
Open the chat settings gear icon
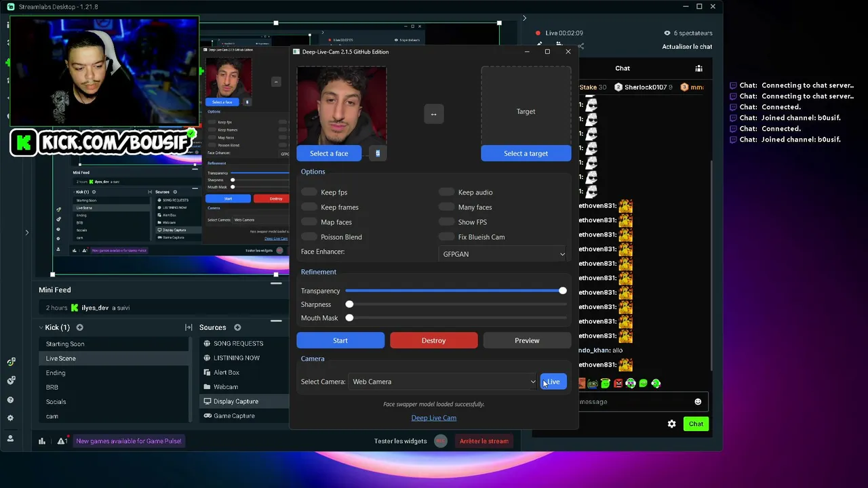click(671, 424)
